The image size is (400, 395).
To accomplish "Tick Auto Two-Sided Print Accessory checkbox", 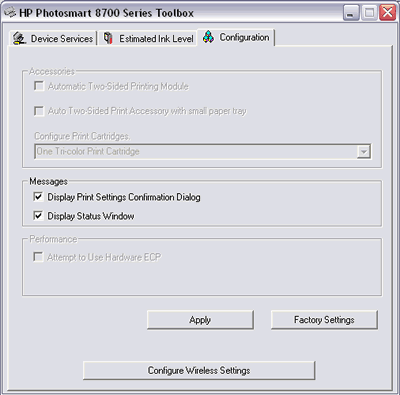I will pyautogui.click(x=39, y=111).
